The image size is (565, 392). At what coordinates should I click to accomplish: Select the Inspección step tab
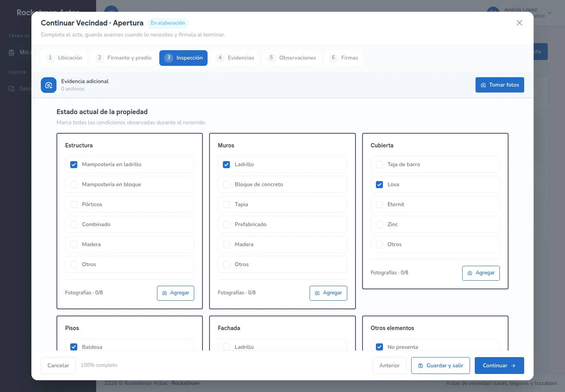(x=183, y=58)
